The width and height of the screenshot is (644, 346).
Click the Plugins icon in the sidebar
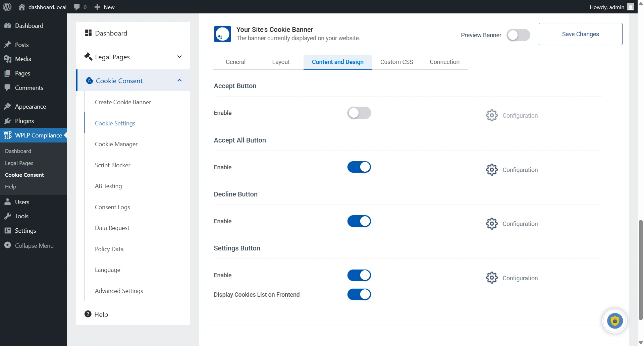8,121
